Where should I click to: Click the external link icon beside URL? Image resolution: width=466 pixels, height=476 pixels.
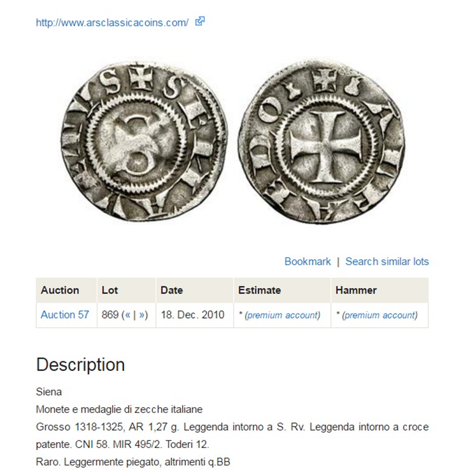coord(200,22)
